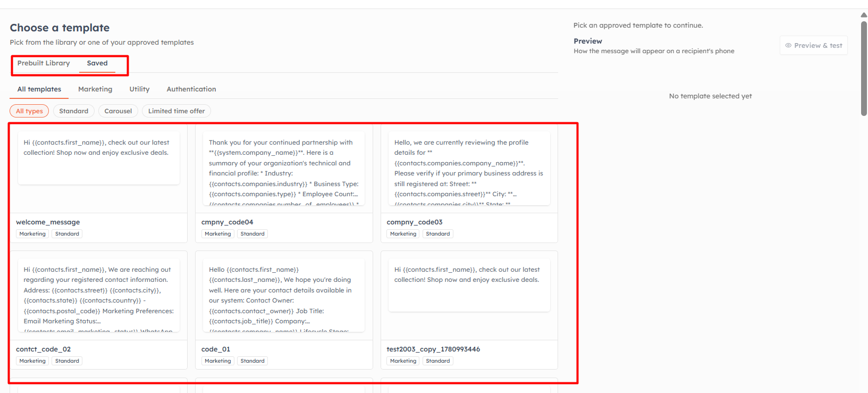This screenshot has height=393, width=868.
Task: Open the Prebuilt Library tab
Action: click(x=44, y=63)
